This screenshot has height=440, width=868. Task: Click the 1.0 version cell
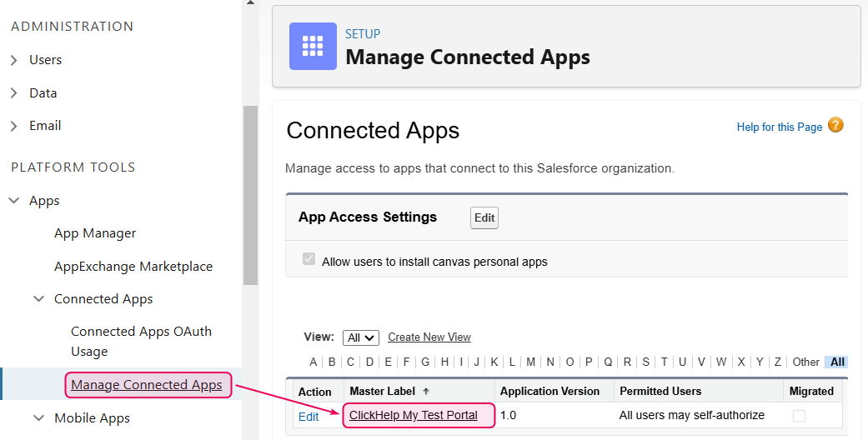coord(508,415)
